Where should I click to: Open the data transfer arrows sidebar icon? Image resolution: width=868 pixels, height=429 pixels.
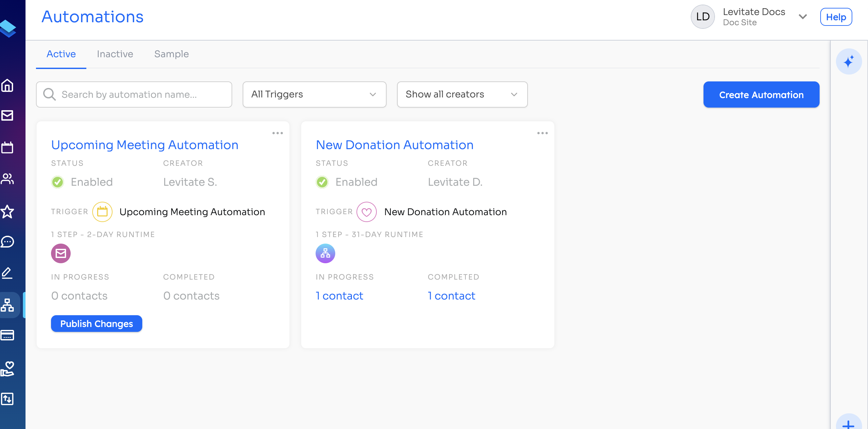(x=8, y=399)
